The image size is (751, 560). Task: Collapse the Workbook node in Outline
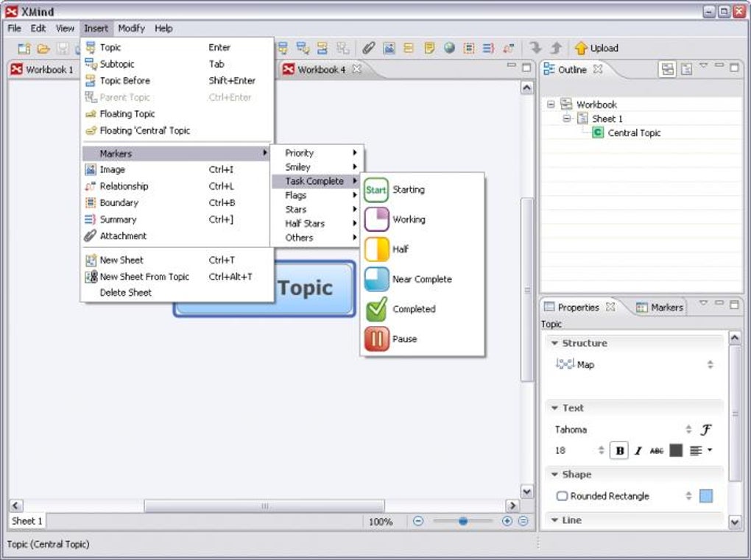coord(551,104)
